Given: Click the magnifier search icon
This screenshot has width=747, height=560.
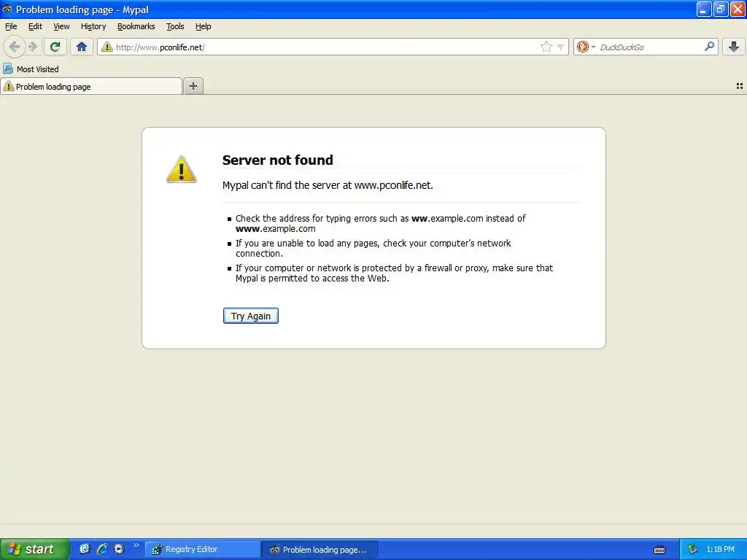Looking at the screenshot, I should pos(709,47).
